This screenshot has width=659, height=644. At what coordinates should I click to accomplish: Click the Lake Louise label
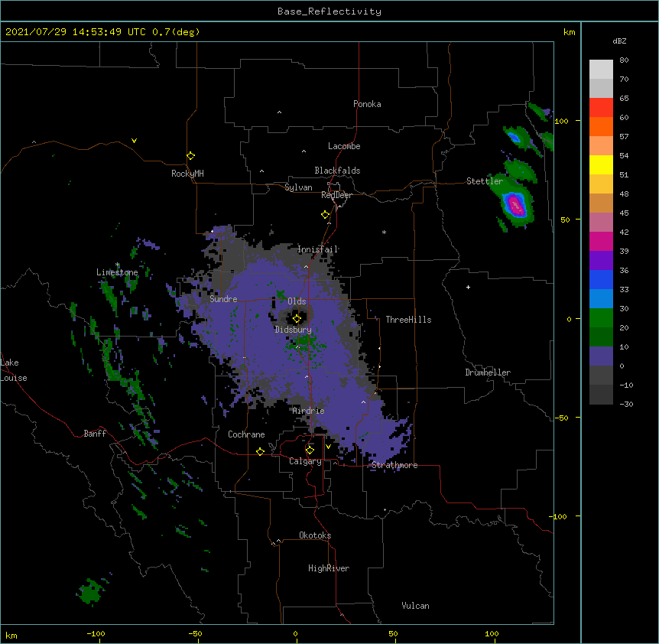(14, 370)
